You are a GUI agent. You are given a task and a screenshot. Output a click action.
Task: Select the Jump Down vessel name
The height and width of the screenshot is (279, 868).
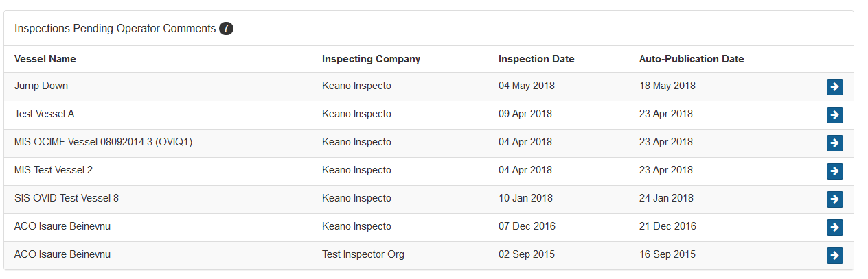click(x=41, y=86)
